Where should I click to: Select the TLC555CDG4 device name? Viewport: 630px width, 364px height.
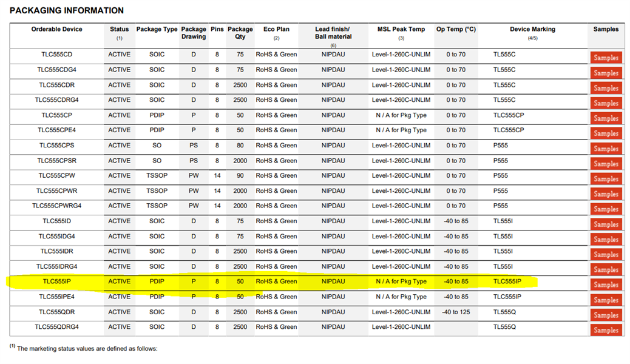pyautogui.click(x=56, y=70)
